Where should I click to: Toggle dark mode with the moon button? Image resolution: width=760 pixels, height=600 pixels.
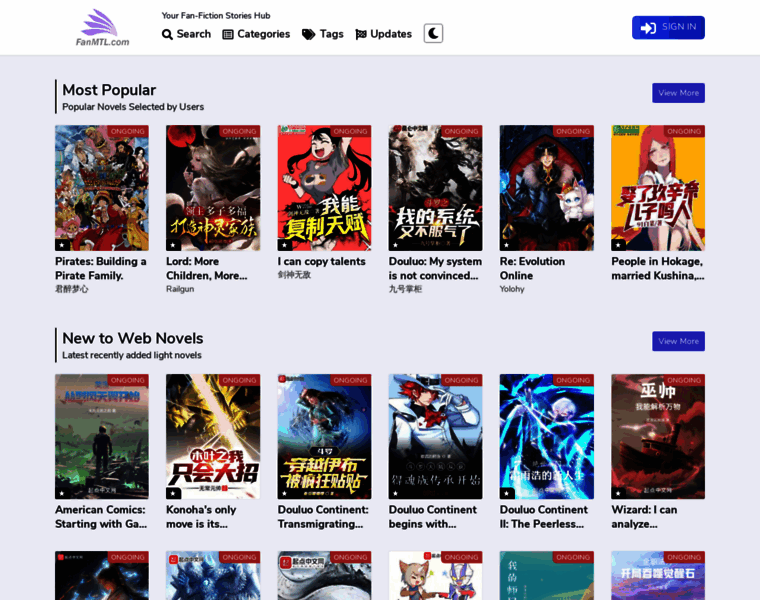click(433, 33)
